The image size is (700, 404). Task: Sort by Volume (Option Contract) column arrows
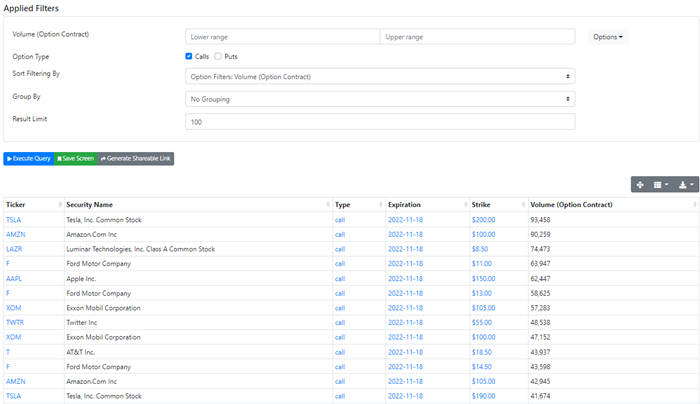point(695,204)
